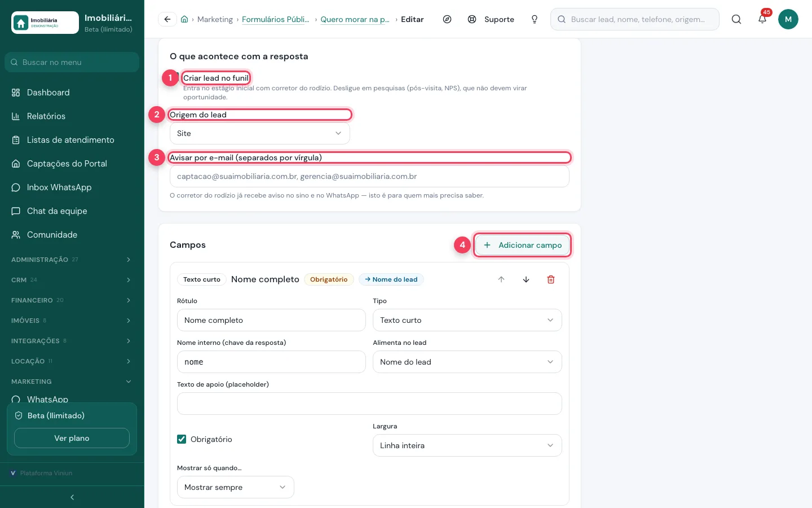Viewport: 812px width, 508px height.
Task: Expand the IMÓVEIS sidebar section
Action: click(x=72, y=321)
